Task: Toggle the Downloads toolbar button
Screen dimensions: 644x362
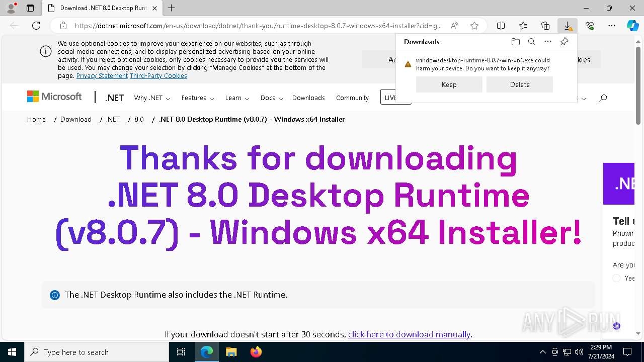Action: coord(568,26)
